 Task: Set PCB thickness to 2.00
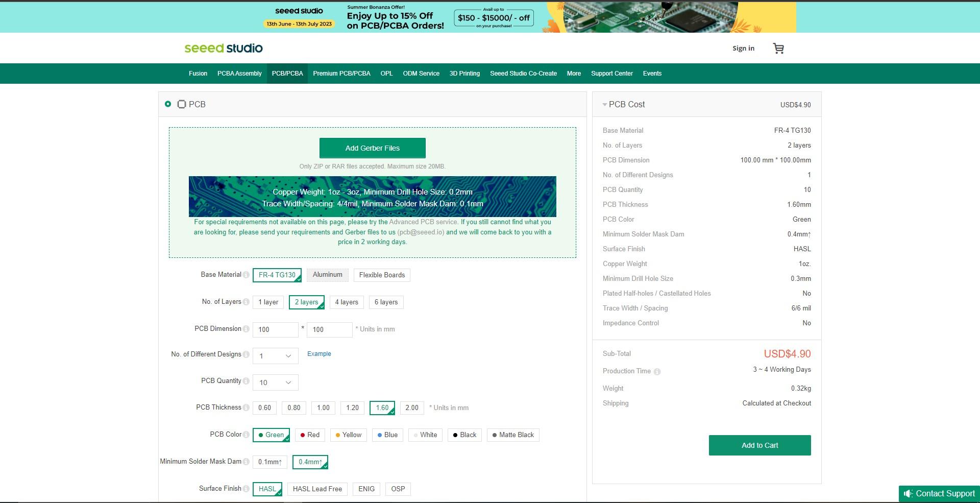412,408
